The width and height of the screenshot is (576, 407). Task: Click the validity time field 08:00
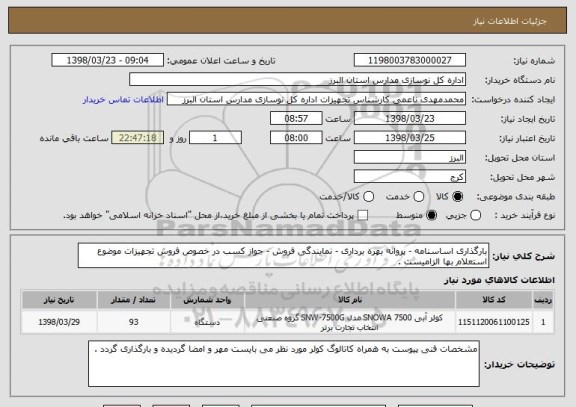pyautogui.click(x=296, y=138)
